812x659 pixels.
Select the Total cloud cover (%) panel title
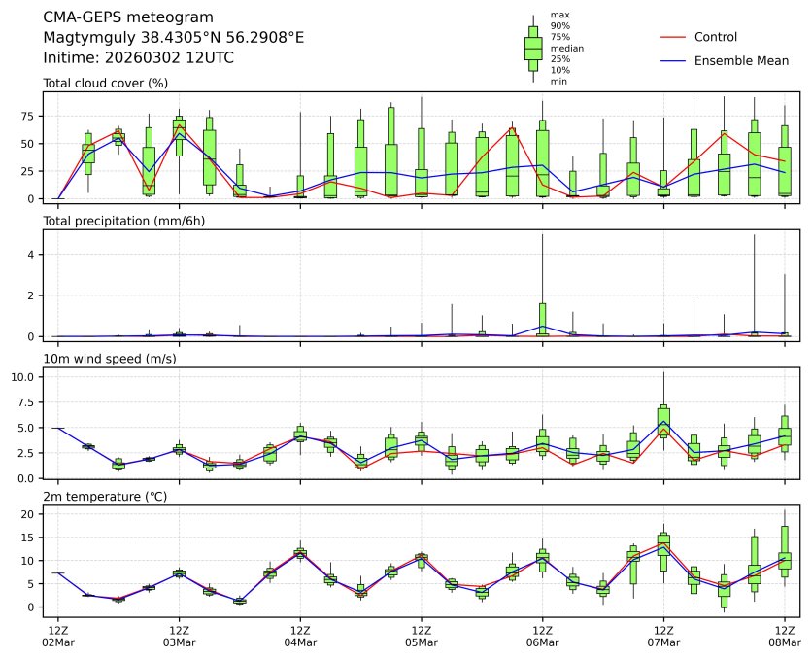point(106,83)
